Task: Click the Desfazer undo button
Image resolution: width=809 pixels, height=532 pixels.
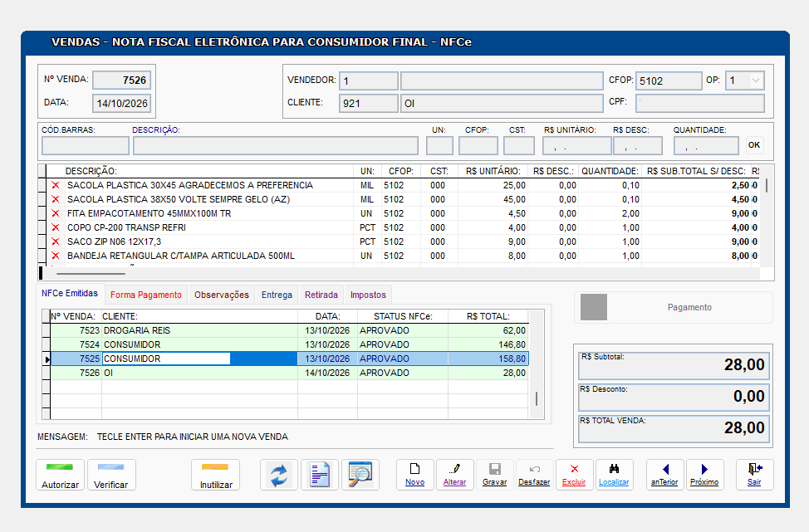Action: point(534,475)
